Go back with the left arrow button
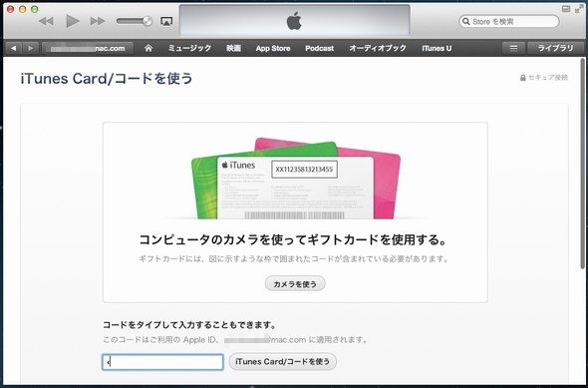The height and width of the screenshot is (388, 588). point(14,48)
